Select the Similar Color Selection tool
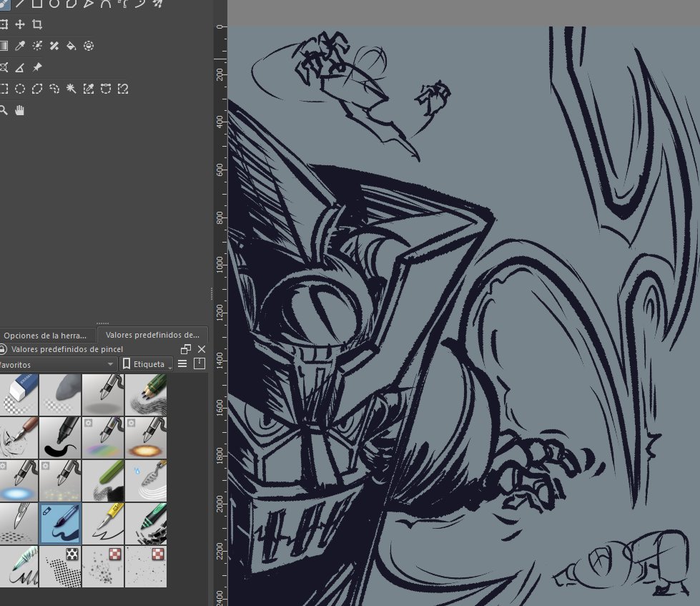700x606 pixels. tap(89, 89)
